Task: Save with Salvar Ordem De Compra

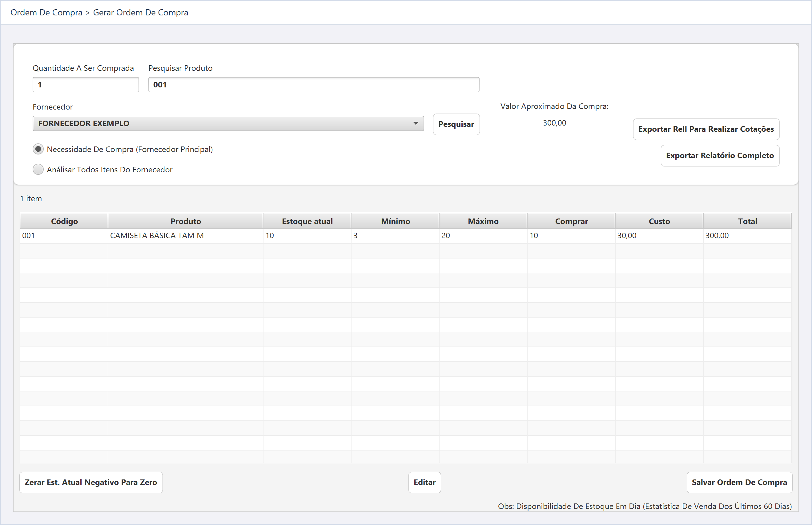Action: [739, 483]
